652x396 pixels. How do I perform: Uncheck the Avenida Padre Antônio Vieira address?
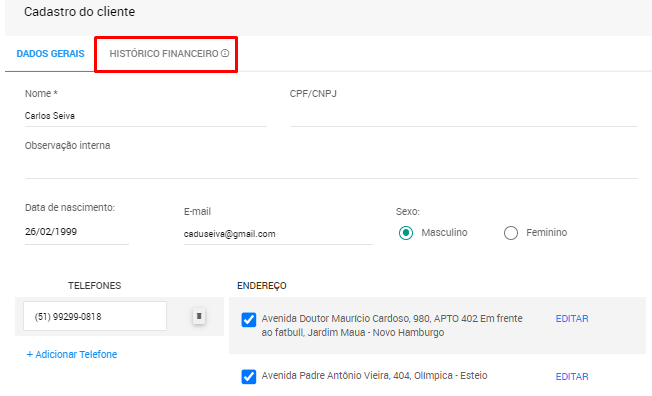pos(249,376)
